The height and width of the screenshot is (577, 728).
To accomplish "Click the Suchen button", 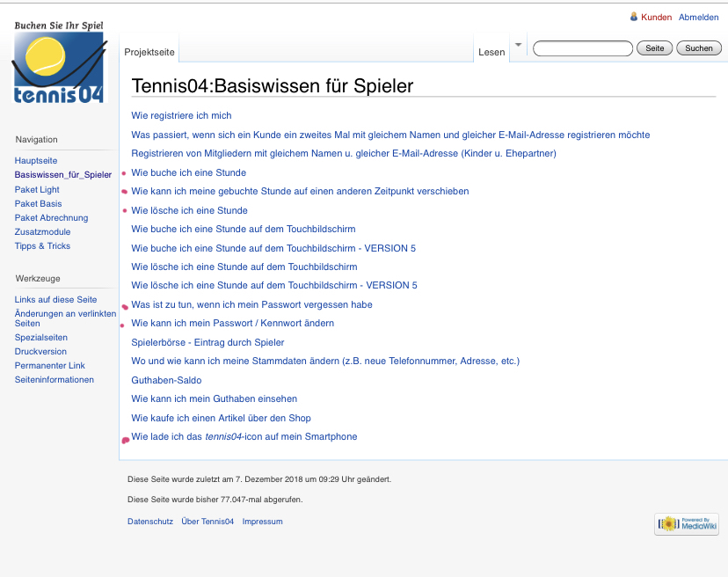I will pos(699,48).
